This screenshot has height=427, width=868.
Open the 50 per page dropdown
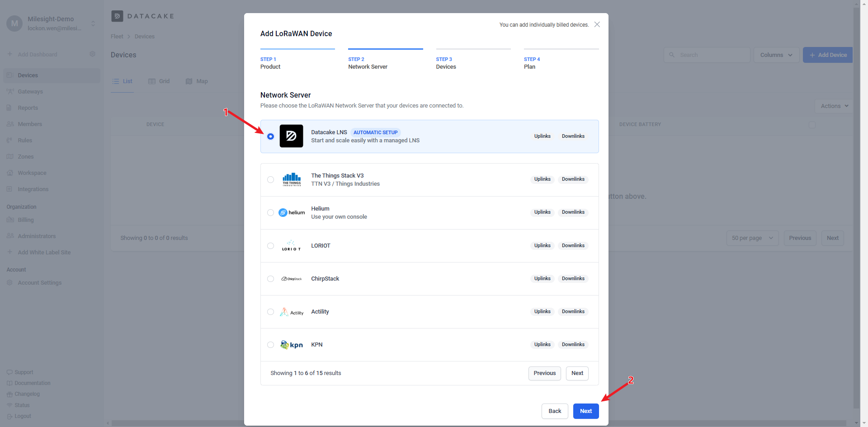(x=752, y=238)
